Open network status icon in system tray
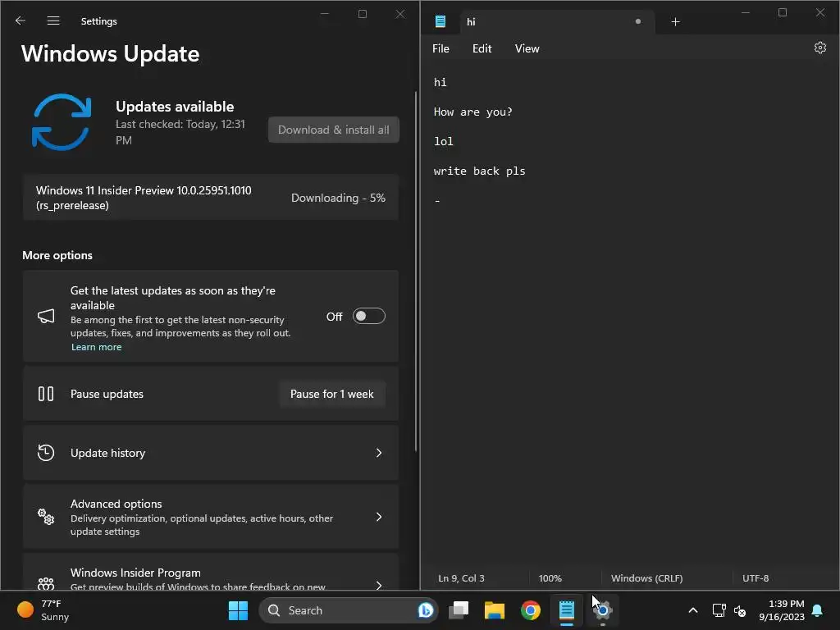Viewport: 840px width, 630px height. [719, 610]
